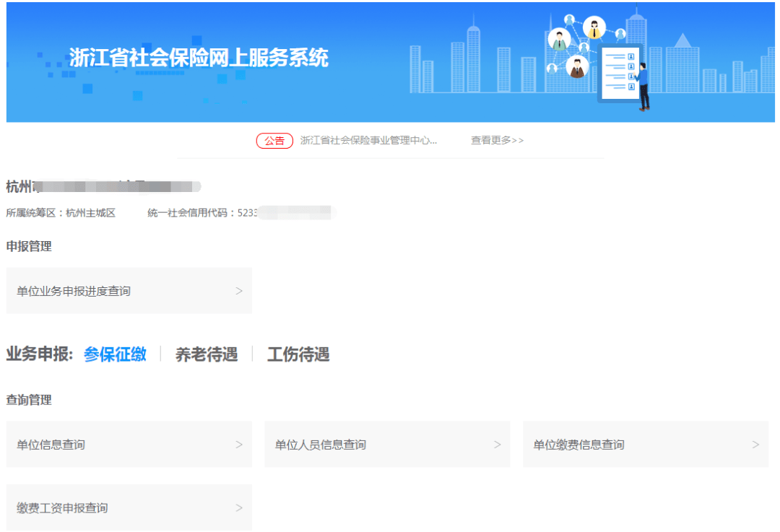Click the yellow-haired avatar icon in banner
Viewport: 780px width, 532px height.
594,28
